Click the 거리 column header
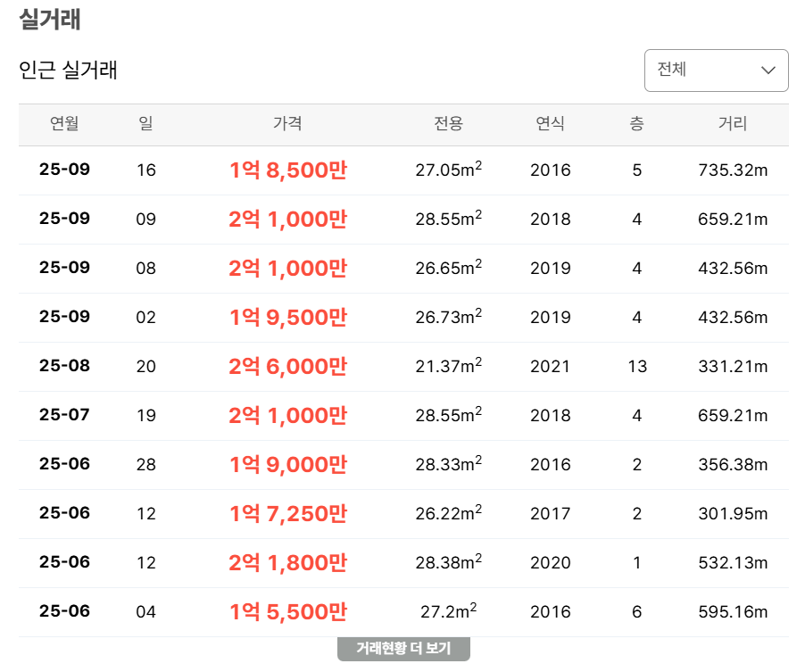The height and width of the screenshot is (672, 805). (x=733, y=124)
